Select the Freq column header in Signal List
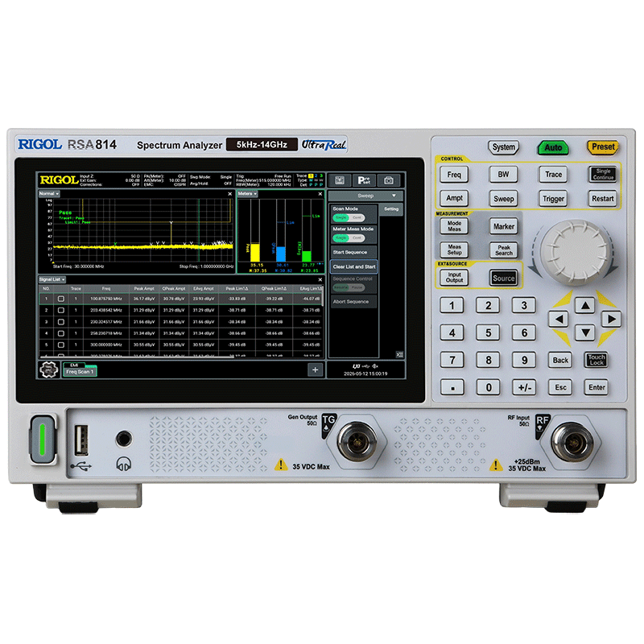The width and height of the screenshot is (644, 644). [x=106, y=288]
